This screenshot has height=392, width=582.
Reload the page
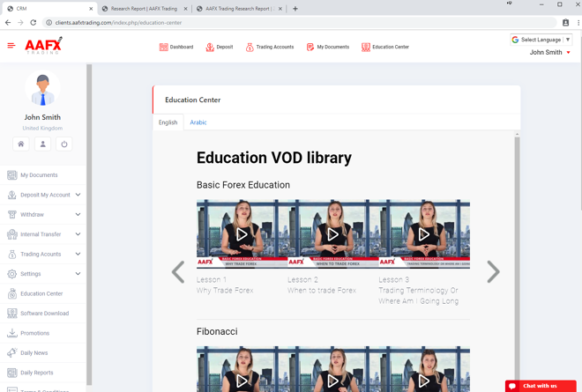click(33, 23)
